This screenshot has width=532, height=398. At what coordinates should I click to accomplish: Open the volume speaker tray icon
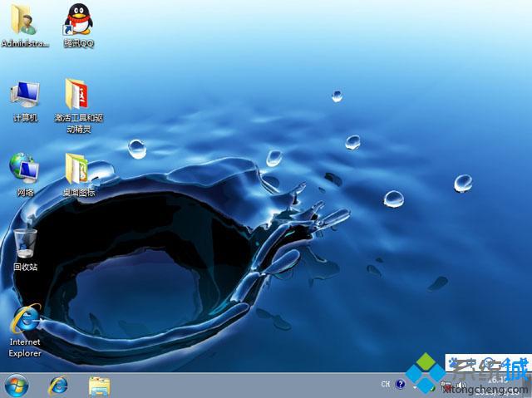click(461, 385)
